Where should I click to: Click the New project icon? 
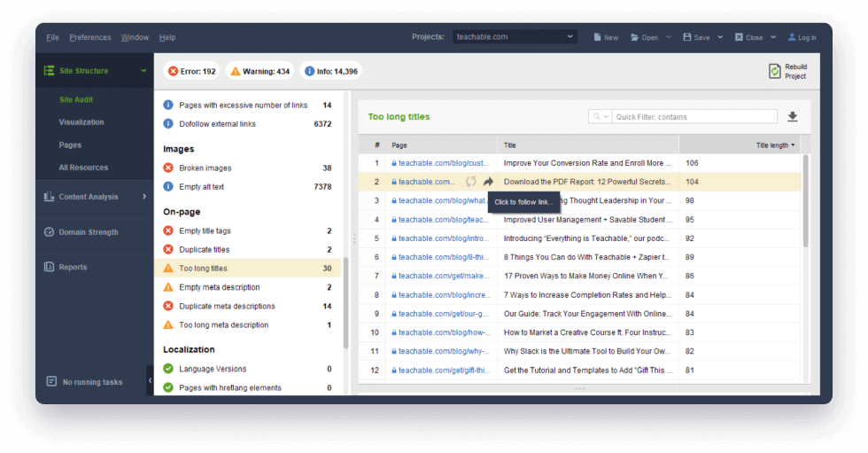pyautogui.click(x=597, y=37)
